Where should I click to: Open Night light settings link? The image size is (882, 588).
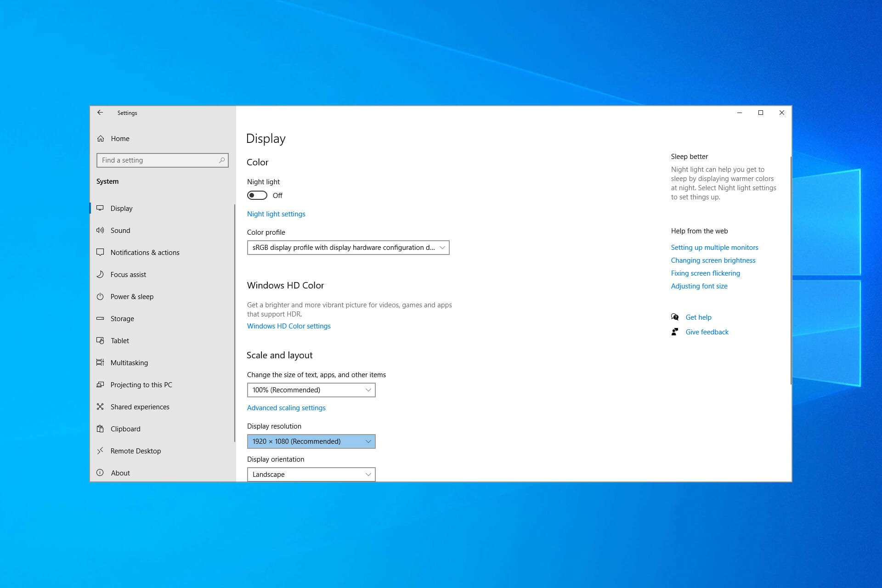[276, 214]
